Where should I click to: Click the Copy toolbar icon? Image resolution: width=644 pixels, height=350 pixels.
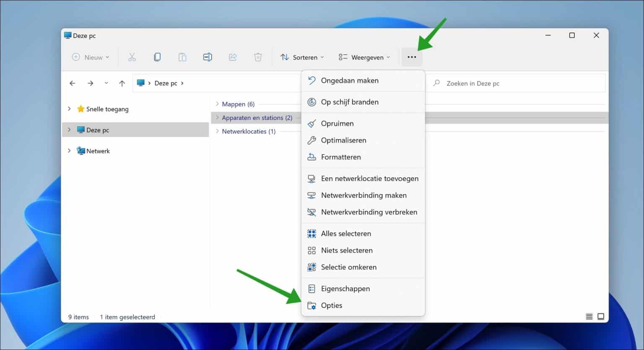click(157, 57)
